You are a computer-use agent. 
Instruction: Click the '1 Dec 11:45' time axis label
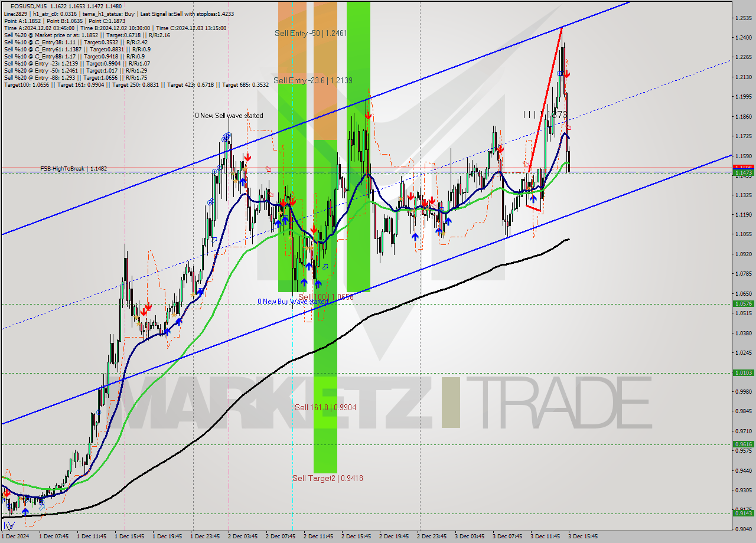pos(92,537)
